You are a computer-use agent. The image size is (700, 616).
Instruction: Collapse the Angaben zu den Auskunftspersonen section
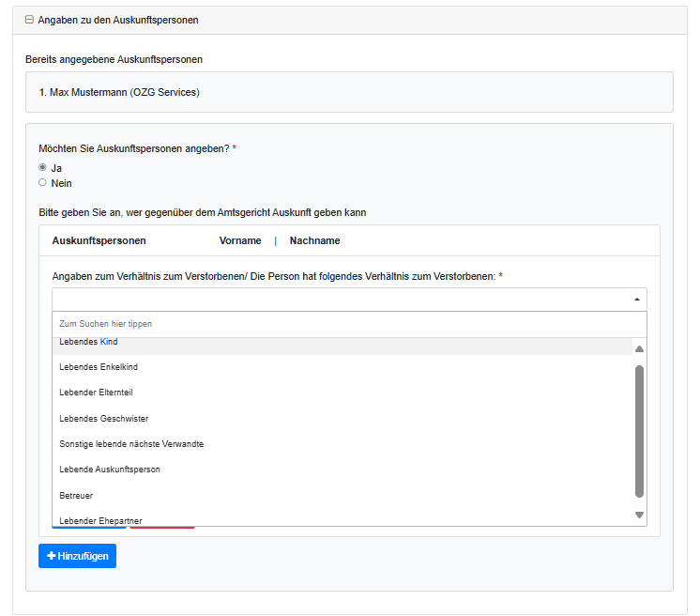(x=29, y=20)
